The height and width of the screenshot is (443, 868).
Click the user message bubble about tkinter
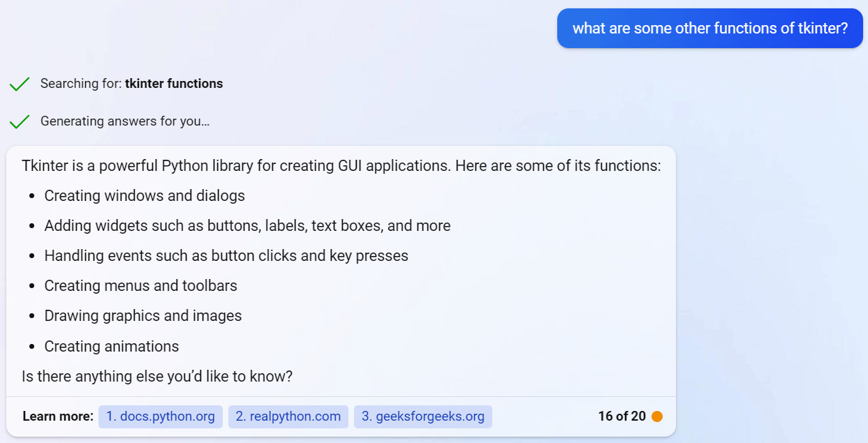709,28
